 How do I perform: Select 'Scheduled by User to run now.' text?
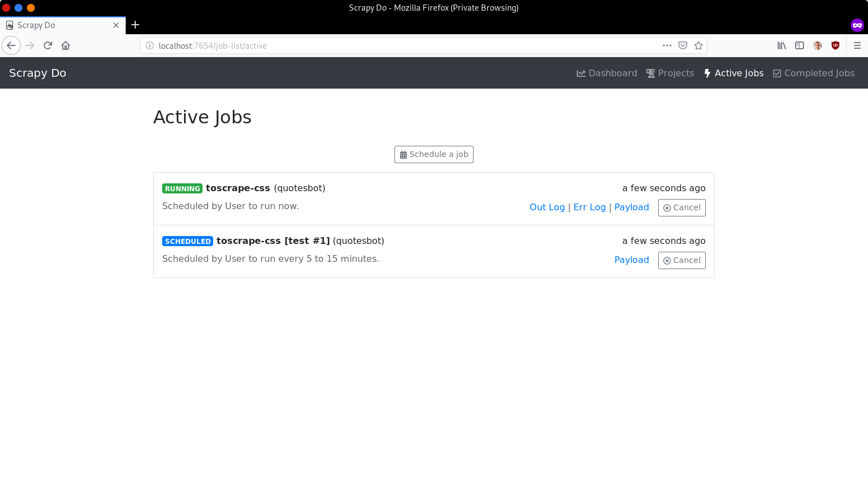coord(231,206)
